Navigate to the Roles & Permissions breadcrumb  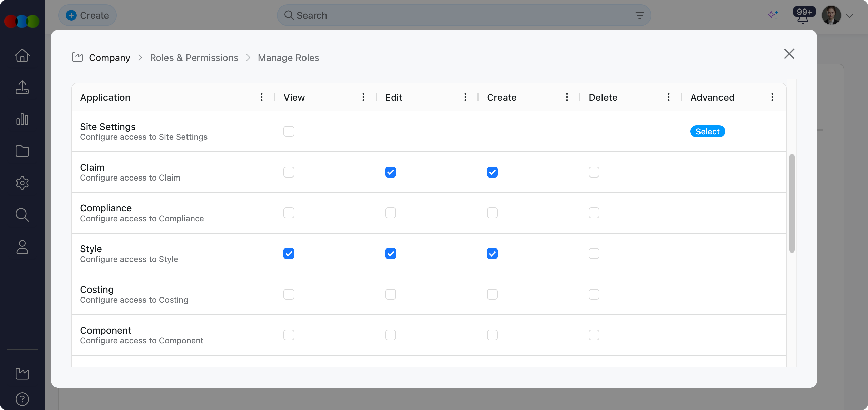coord(194,58)
